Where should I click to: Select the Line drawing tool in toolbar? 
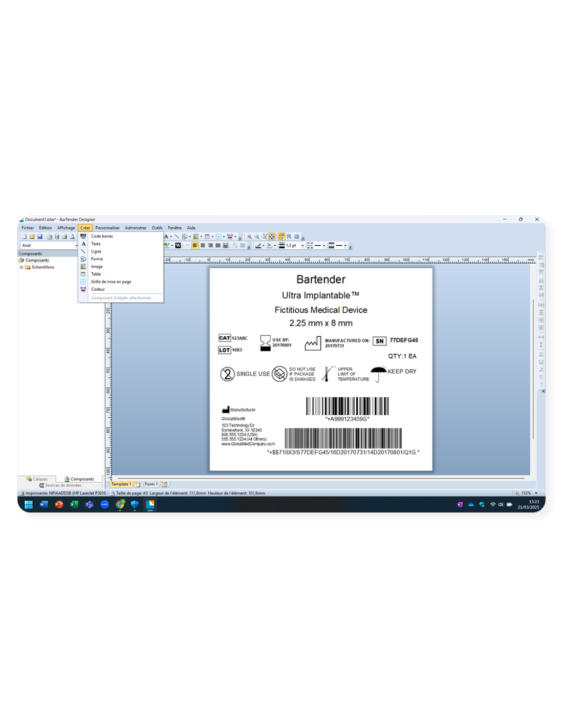pyautogui.click(x=177, y=237)
